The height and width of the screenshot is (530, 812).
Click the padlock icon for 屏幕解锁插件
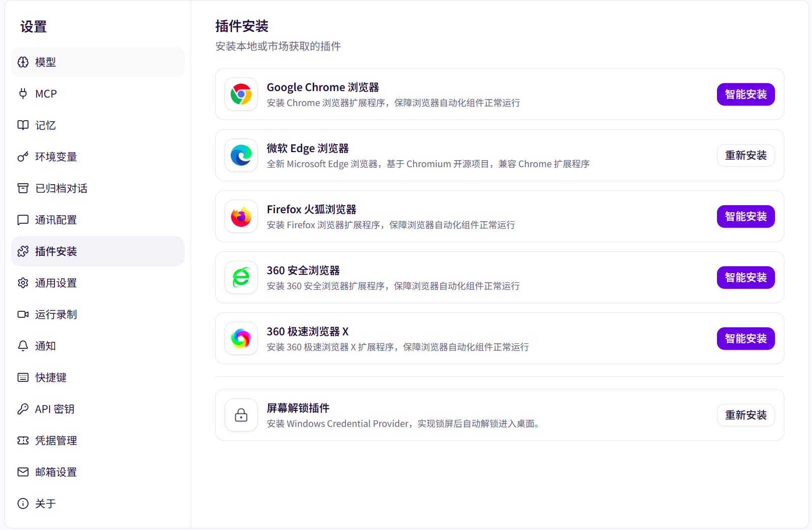(241, 415)
